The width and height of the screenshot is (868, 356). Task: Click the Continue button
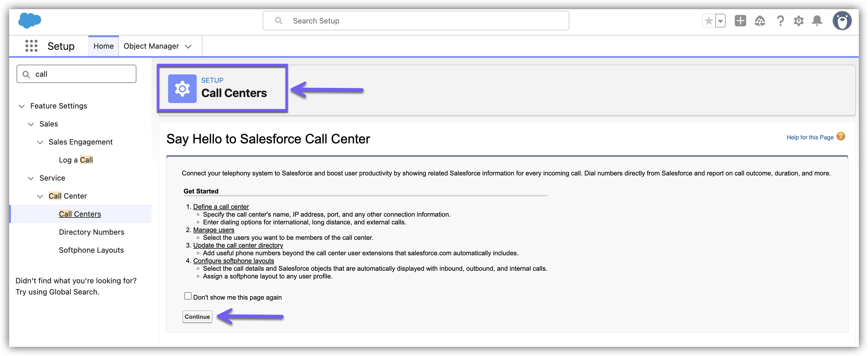[x=197, y=317]
